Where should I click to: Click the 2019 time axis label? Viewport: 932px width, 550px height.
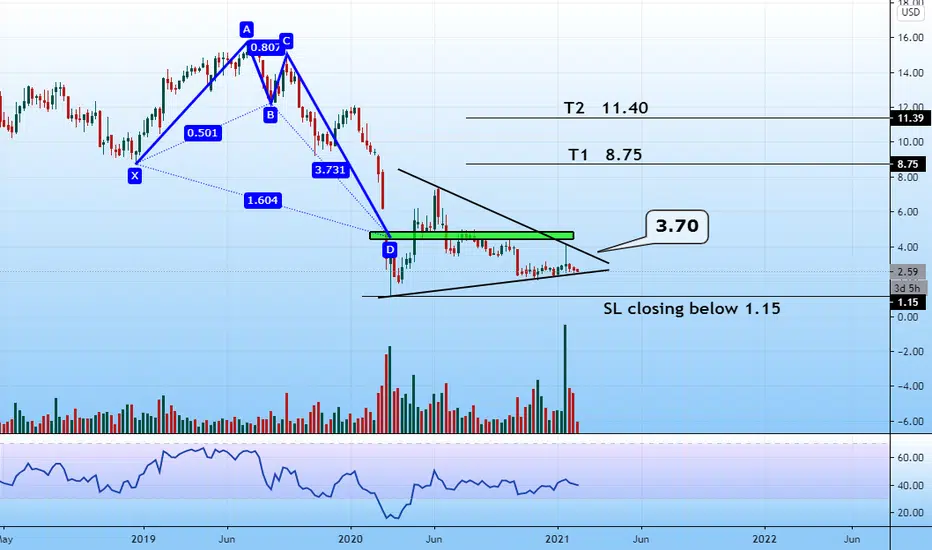coord(143,539)
